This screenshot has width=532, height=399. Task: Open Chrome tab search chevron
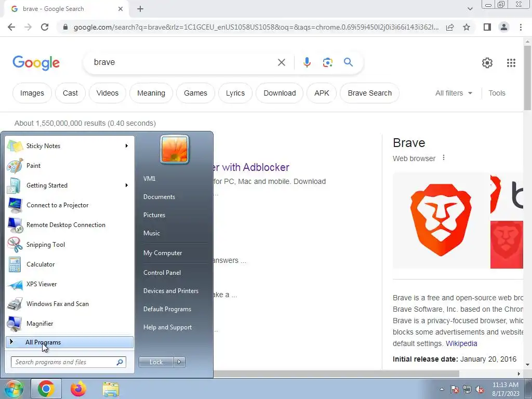pos(470,9)
